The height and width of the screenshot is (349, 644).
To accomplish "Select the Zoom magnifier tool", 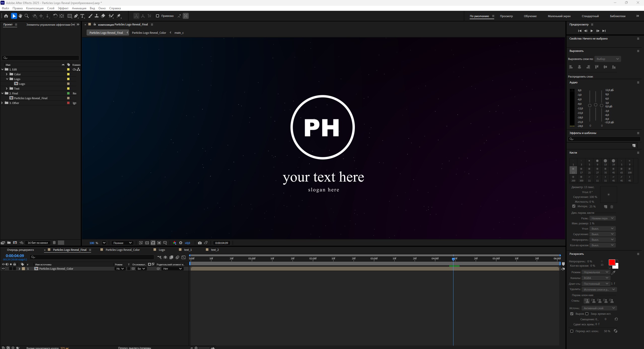I will [27, 16].
